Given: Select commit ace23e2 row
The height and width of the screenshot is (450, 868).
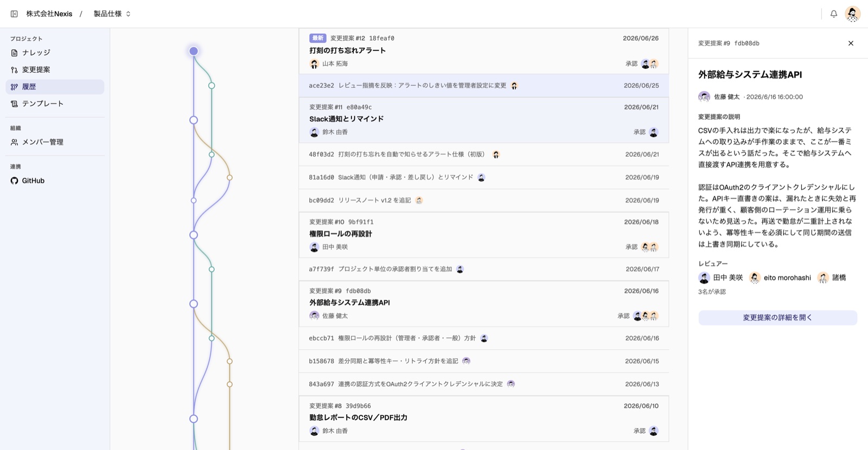Looking at the screenshot, I should pos(483,86).
